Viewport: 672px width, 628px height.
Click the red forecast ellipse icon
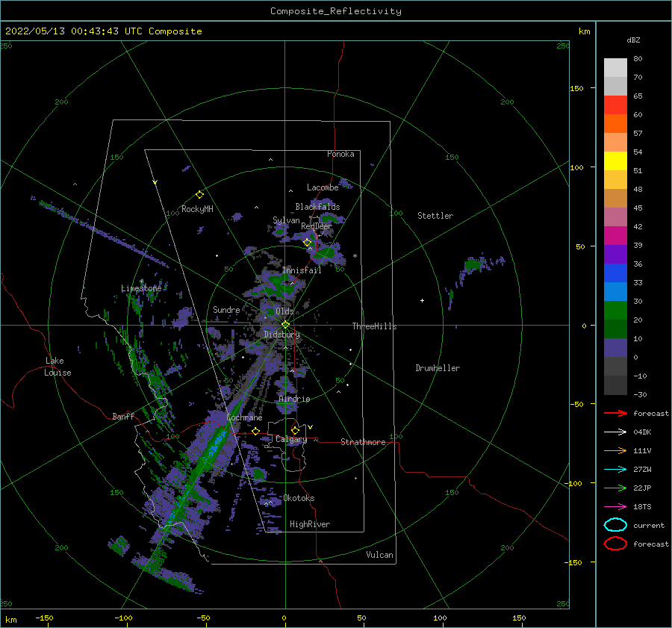[615, 544]
